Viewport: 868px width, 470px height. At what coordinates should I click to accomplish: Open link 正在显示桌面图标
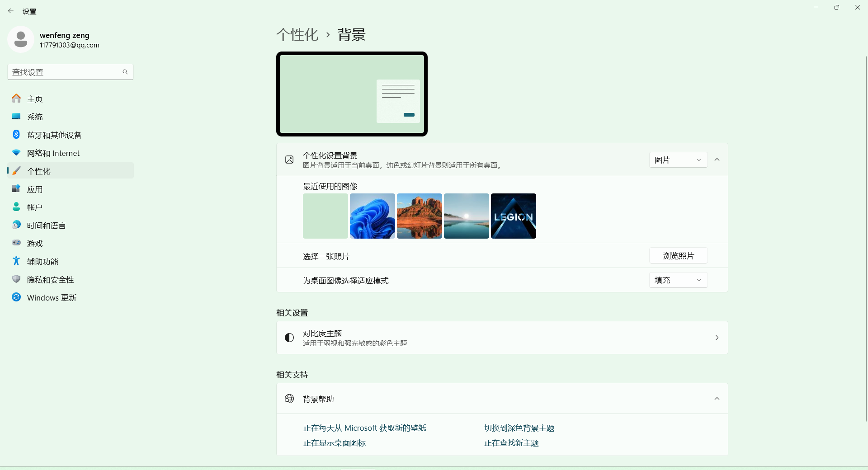coord(335,443)
